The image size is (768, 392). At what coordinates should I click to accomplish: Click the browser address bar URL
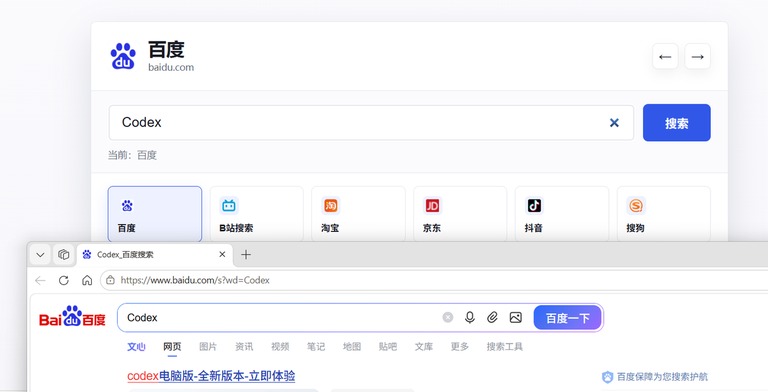(195, 280)
